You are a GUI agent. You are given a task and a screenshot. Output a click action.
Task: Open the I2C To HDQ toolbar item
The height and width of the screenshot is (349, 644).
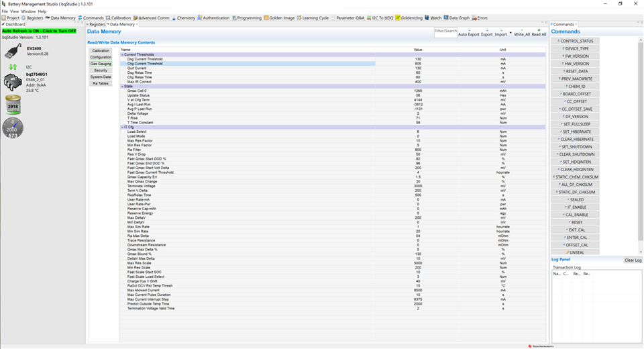coord(380,17)
